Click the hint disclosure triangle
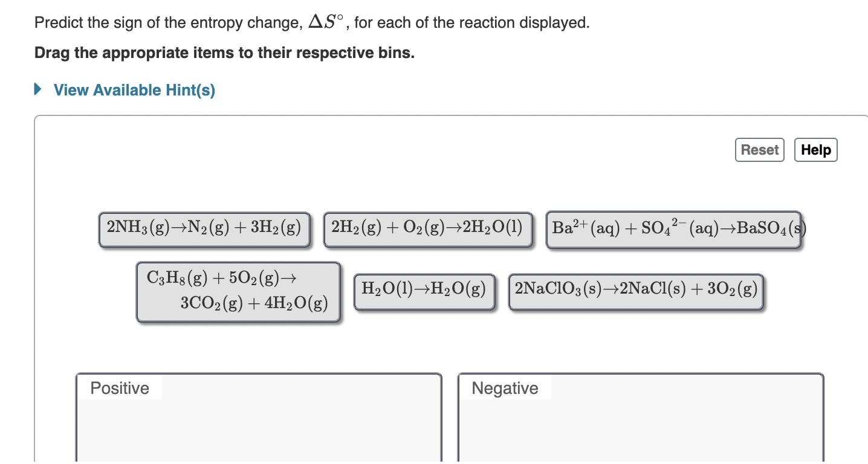The width and height of the screenshot is (868, 464). pos(37,89)
